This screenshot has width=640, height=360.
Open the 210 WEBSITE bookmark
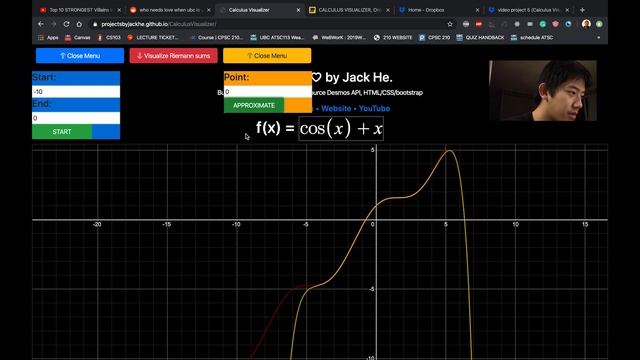pos(393,38)
